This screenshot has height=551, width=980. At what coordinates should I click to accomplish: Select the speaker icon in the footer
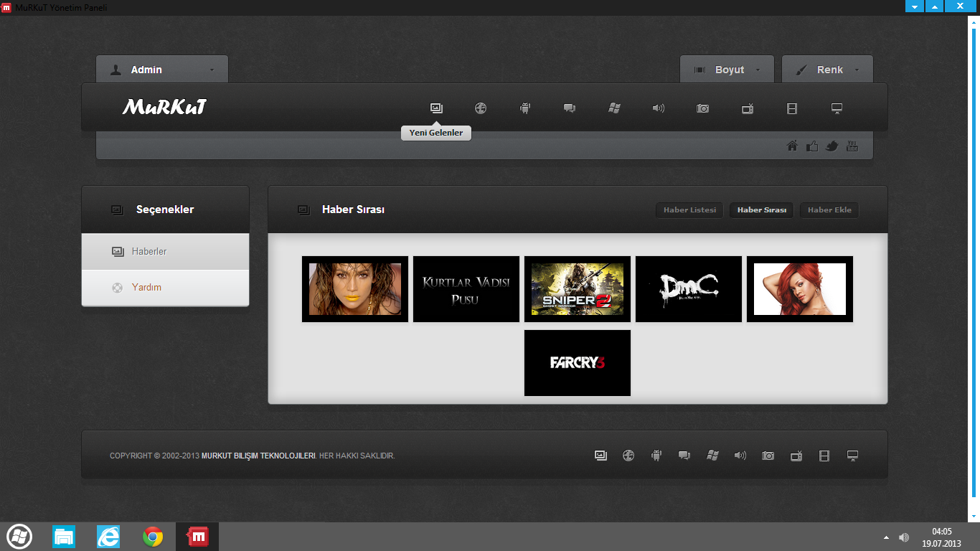coord(740,456)
